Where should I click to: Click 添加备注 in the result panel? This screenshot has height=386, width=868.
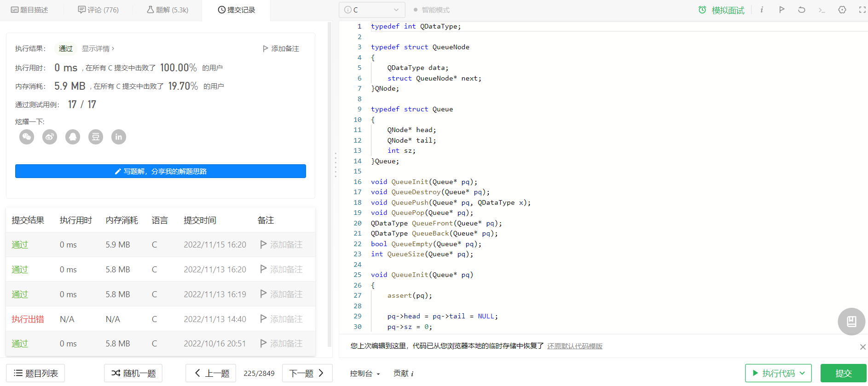281,48
